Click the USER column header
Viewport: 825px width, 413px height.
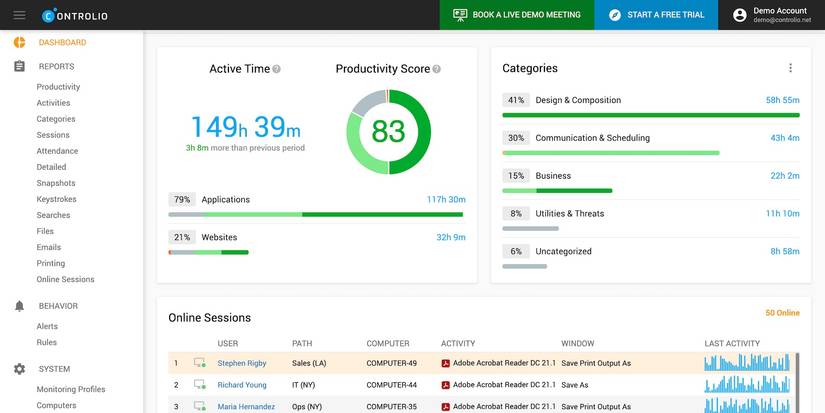228,344
